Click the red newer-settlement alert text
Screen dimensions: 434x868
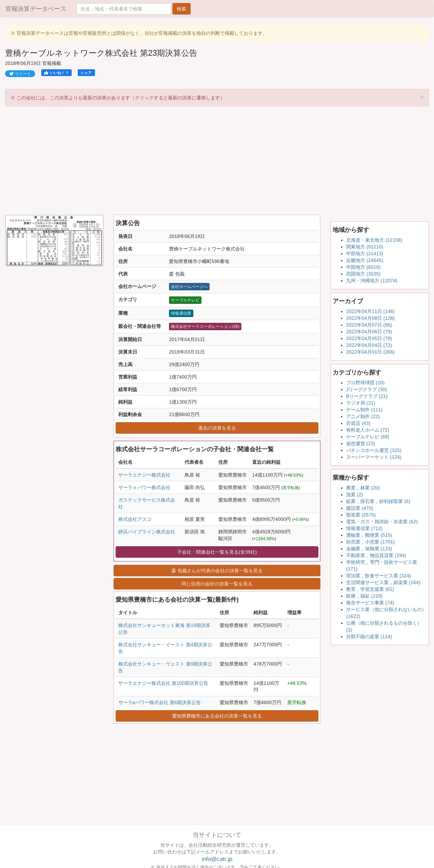(x=117, y=98)
